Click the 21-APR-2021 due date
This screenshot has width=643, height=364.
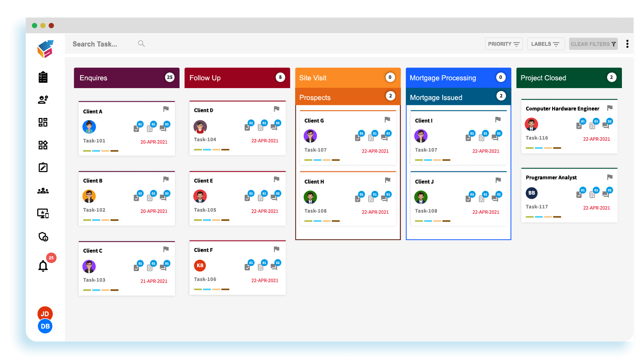pos(154,281)
